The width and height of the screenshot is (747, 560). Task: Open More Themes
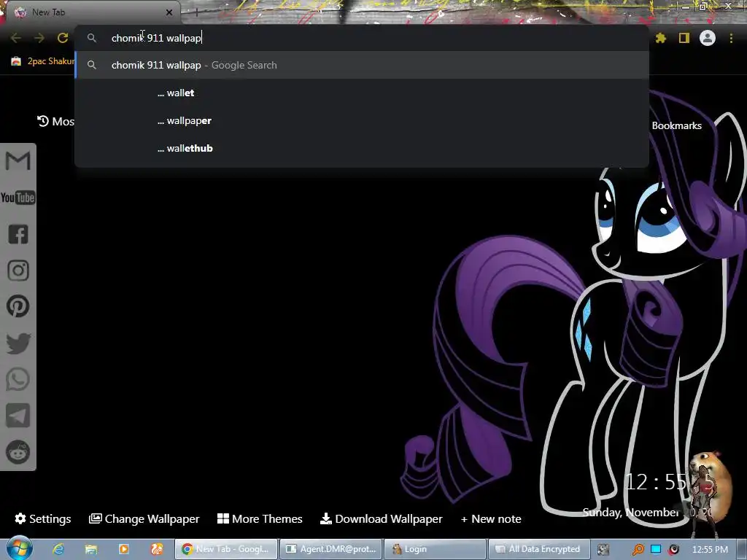(260, 518)
